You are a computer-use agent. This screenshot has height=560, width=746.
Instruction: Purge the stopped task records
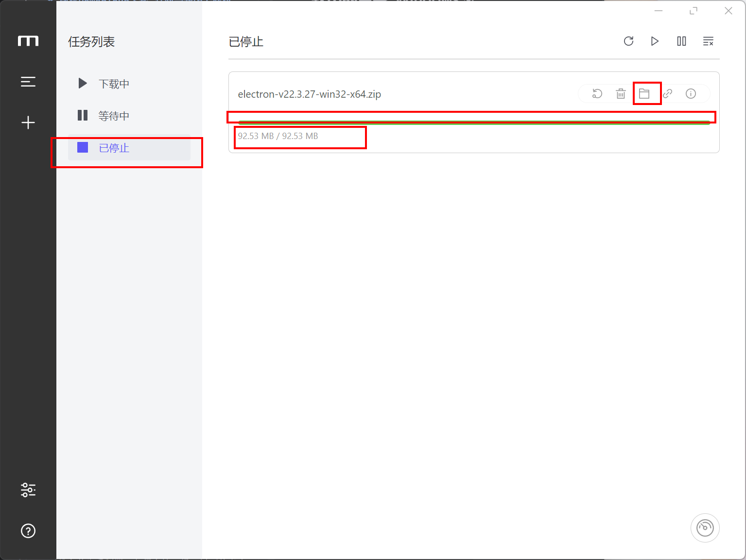point(709,41)
